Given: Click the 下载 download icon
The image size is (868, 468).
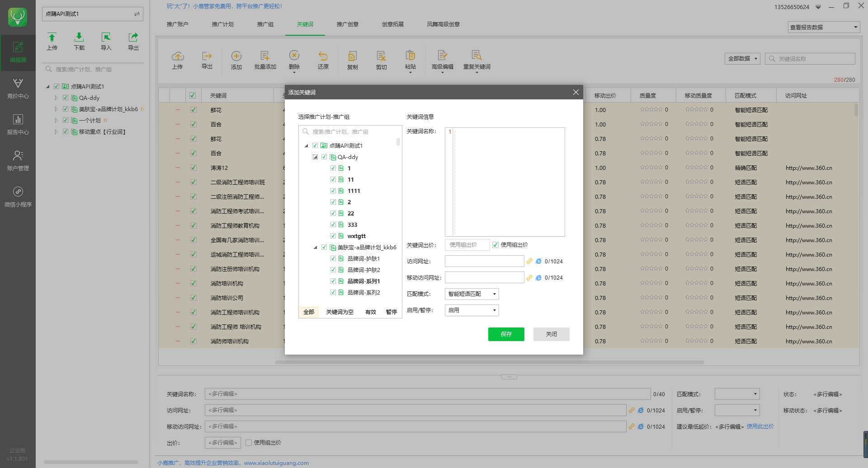Looking at the screenshot, I should (79, 42).
